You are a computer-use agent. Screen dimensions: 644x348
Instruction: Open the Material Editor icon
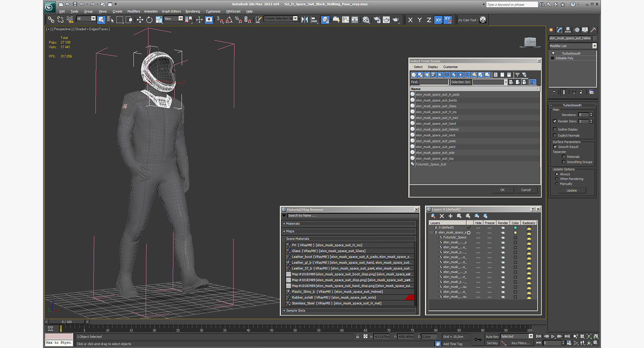pyautogui.click(x=366, y=20)
